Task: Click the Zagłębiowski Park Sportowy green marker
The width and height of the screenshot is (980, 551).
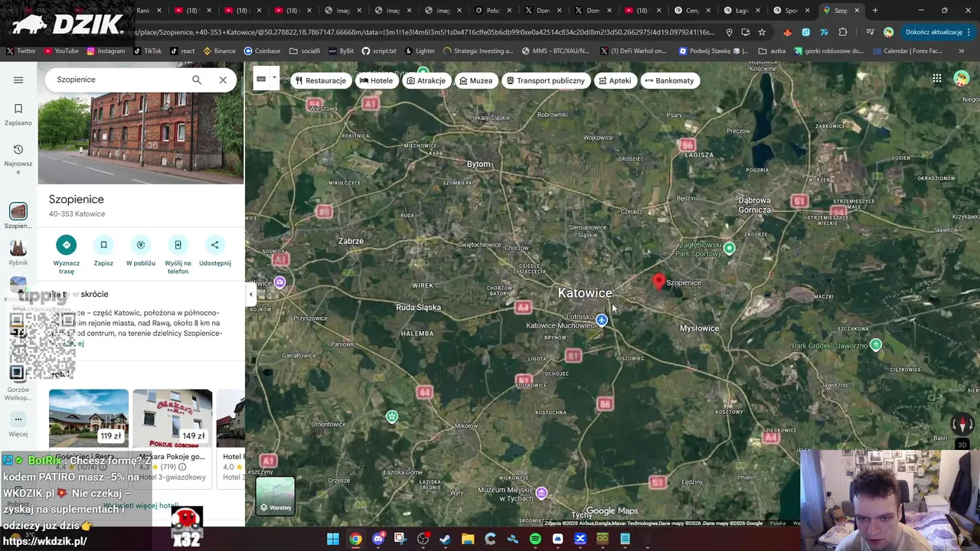Action: [730, 248]
